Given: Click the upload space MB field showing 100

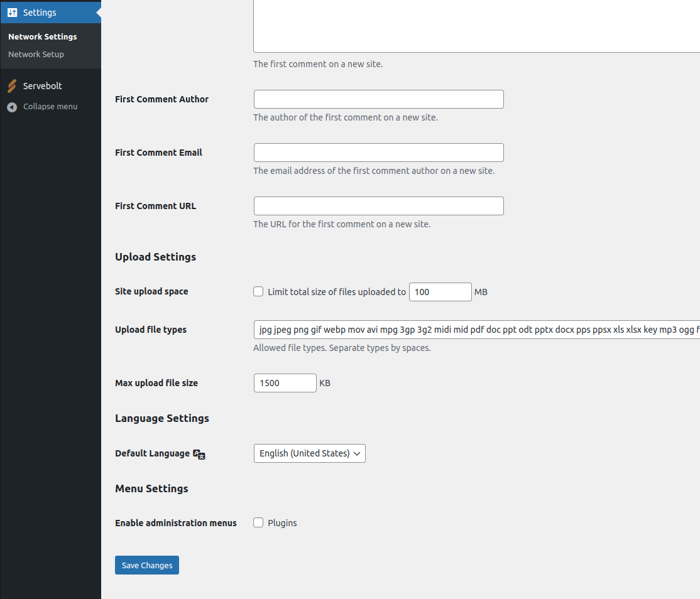Looking at the screenshot, I should coord(440,292).
